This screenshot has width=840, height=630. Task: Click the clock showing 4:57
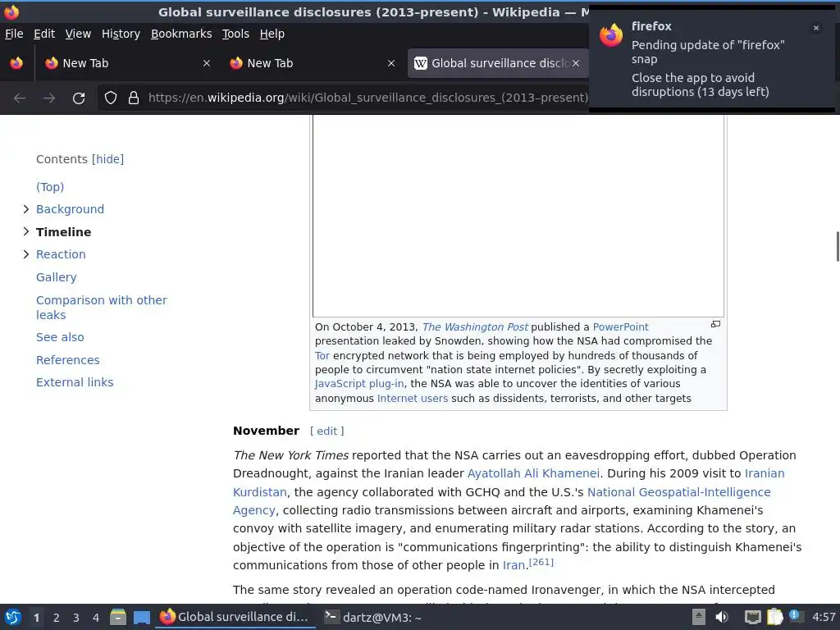824,617
